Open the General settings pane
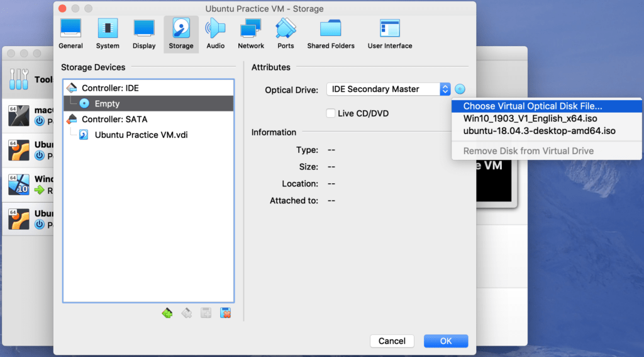644x357 pixels. pyautogui.click(x=70, y=35)
